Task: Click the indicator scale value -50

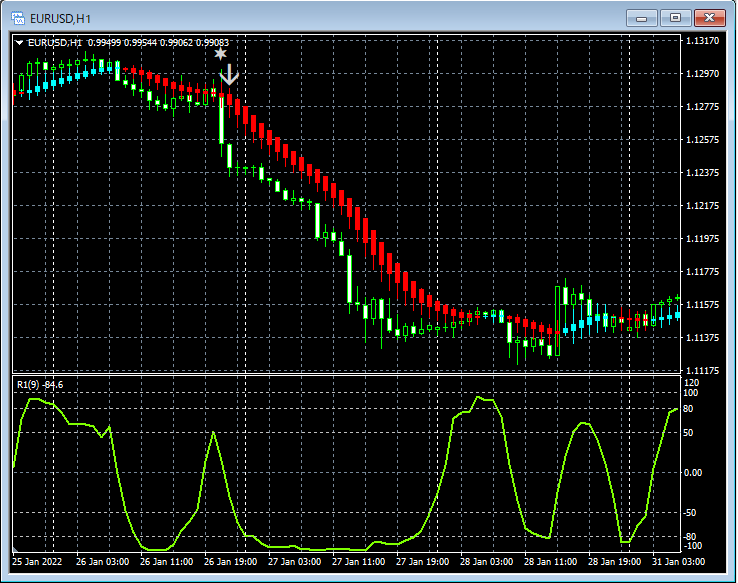Action: tap(690, 513)
